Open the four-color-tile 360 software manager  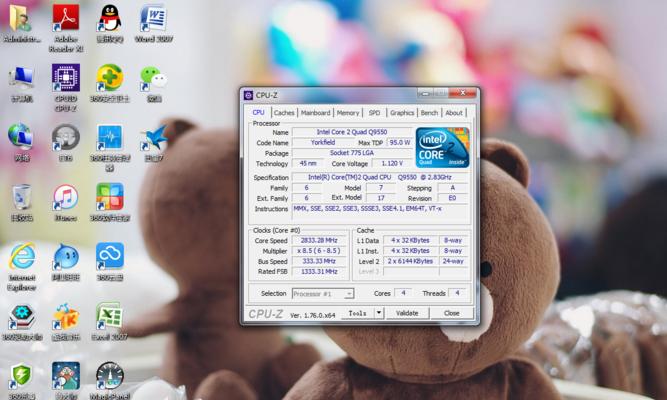point(110,197)
